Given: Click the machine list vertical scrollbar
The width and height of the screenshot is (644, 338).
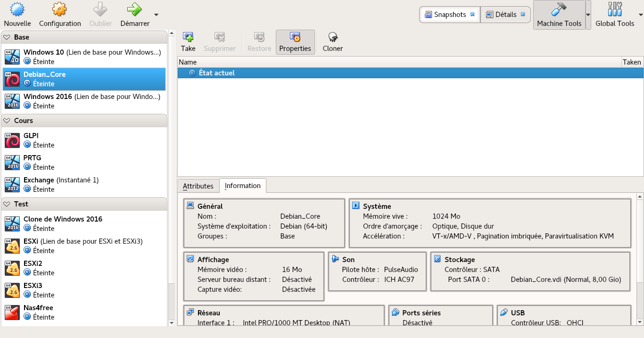Looking at the screenshot, I should click(x=171, y=160).
